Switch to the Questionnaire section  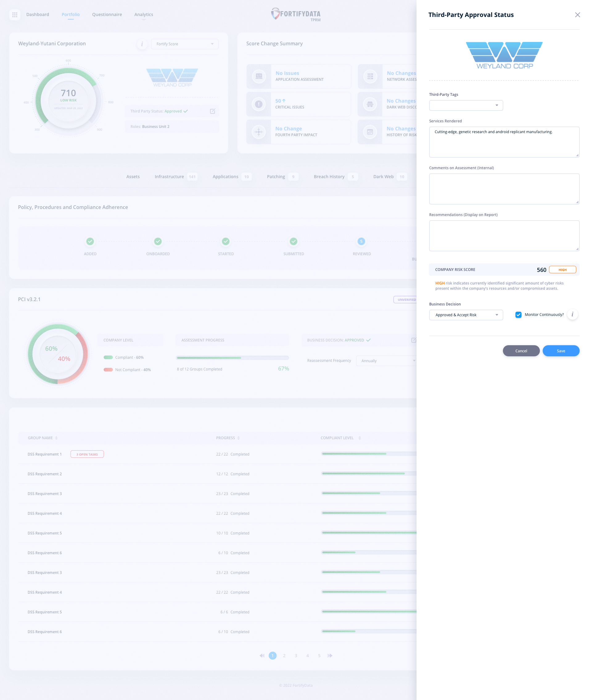click(107, 14)
